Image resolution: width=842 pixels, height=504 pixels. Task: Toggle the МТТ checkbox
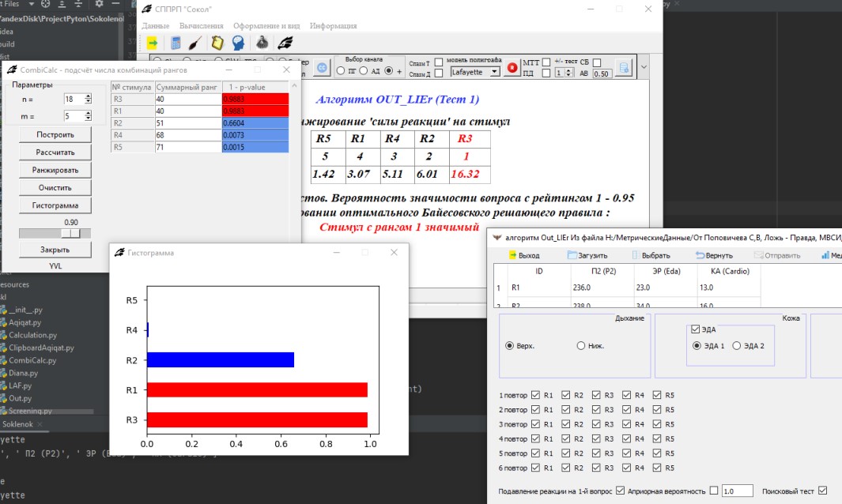[546, 62]
